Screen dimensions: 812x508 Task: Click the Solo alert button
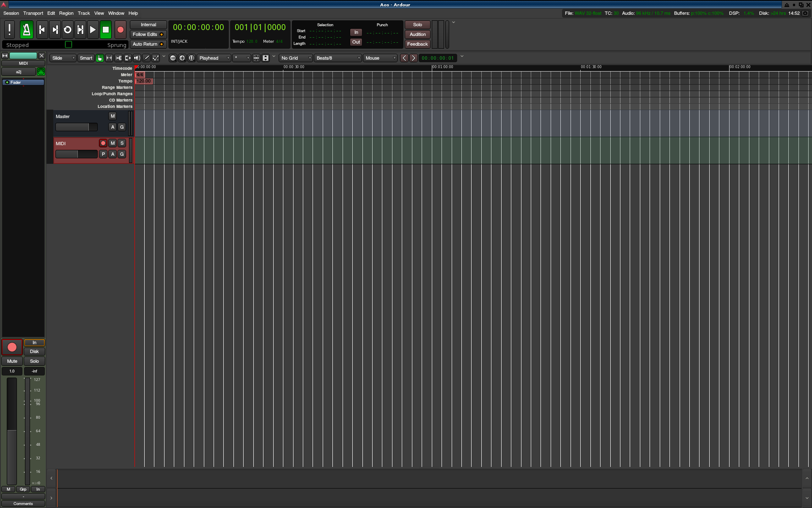[417, 25]
